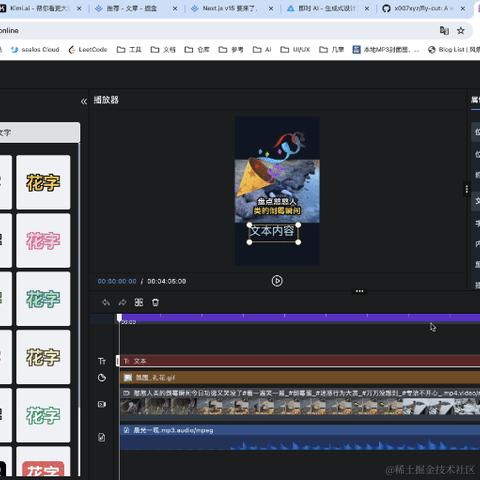480x480 pixels.
Task: Click the white playhead marker at 00:00
Action: coord(119,318)
